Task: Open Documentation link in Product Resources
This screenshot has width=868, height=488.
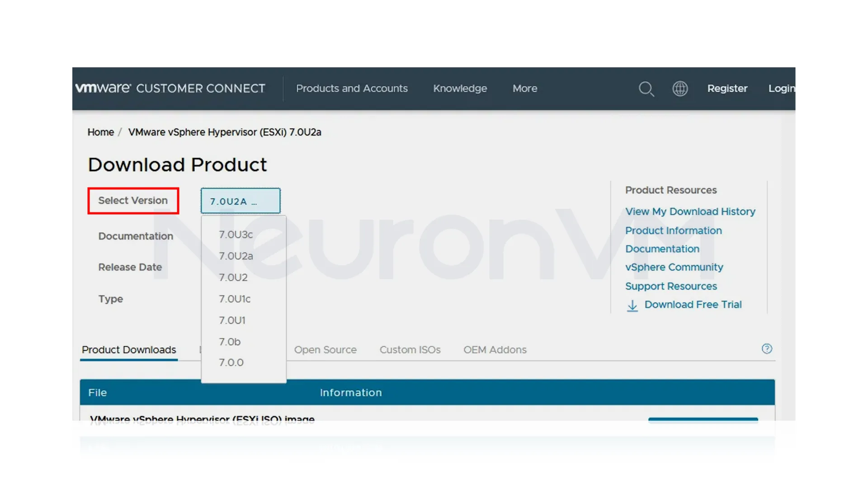Action: tap(662, 249)
